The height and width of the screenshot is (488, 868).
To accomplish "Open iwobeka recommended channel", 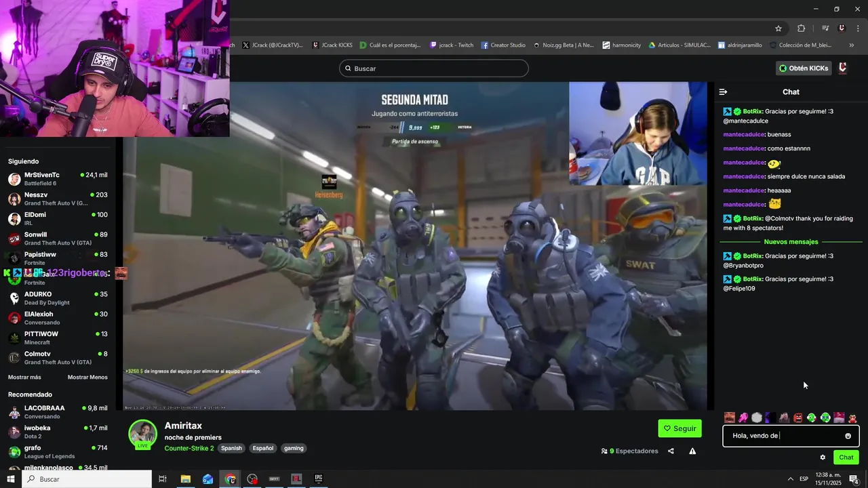I will tap(58, 432).
